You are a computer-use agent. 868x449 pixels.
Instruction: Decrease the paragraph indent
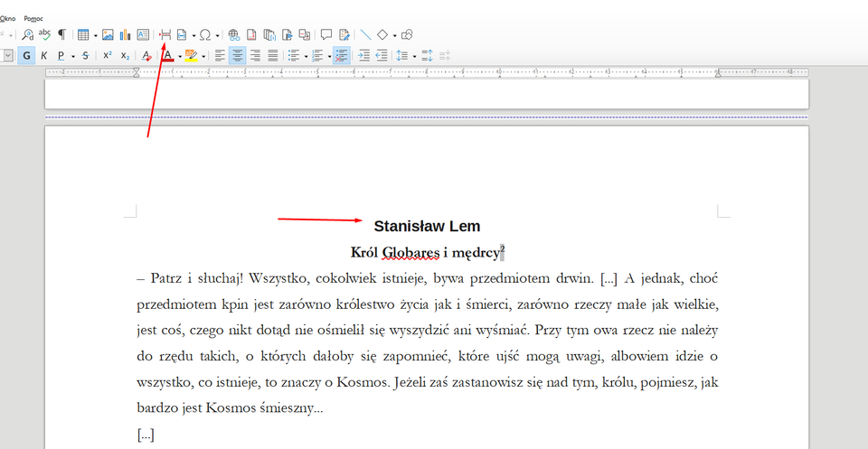click(382, 55)
